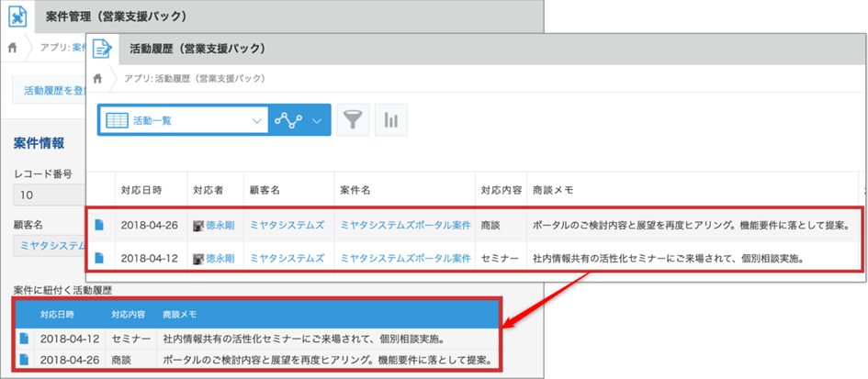868x379 pixels.
Task: Click the レコード番号 field showing 10
Action: 46,195
